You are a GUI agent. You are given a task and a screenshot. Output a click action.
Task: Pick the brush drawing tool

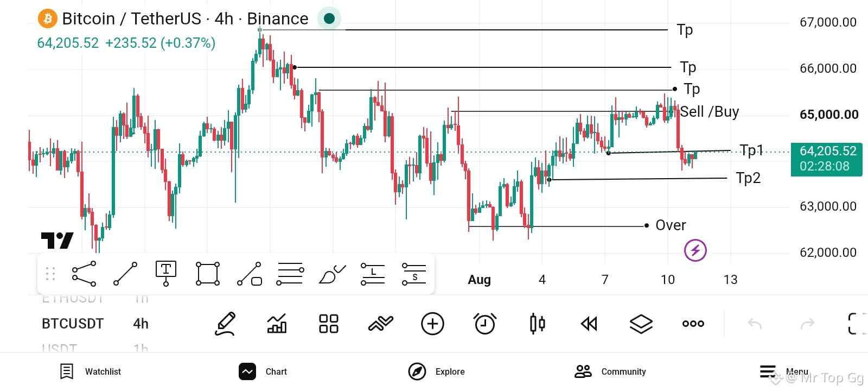tap(332, 274)
